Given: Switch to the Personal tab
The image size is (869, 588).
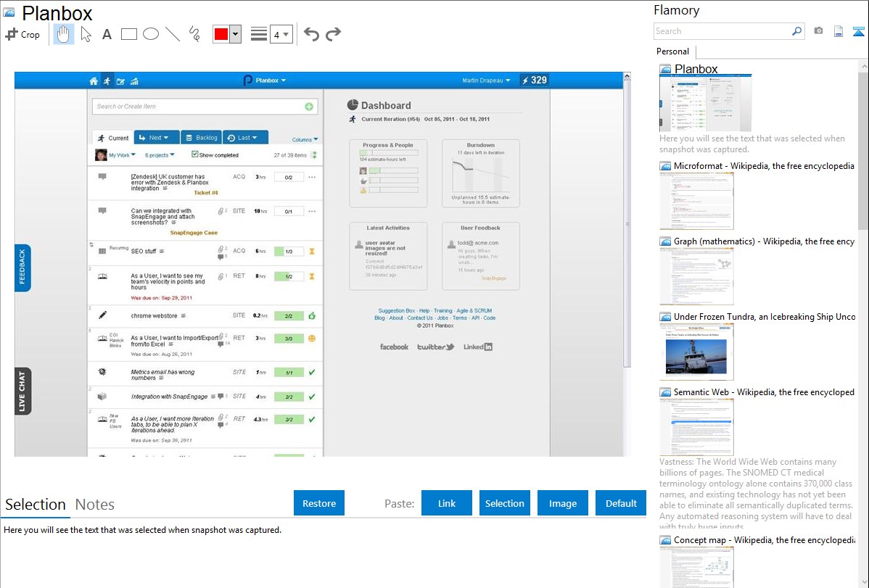Looking at the screenshot, I should (673, 51).
